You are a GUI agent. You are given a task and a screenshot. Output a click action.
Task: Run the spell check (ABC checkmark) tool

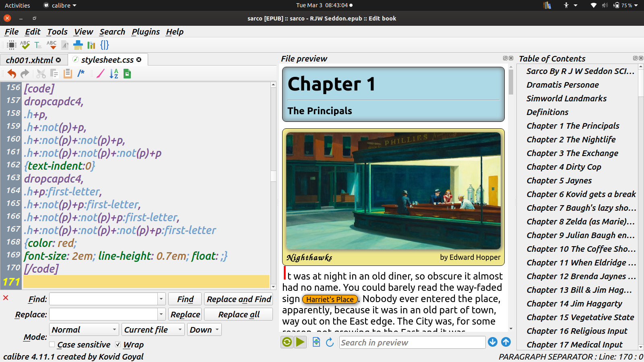point(25,45)
